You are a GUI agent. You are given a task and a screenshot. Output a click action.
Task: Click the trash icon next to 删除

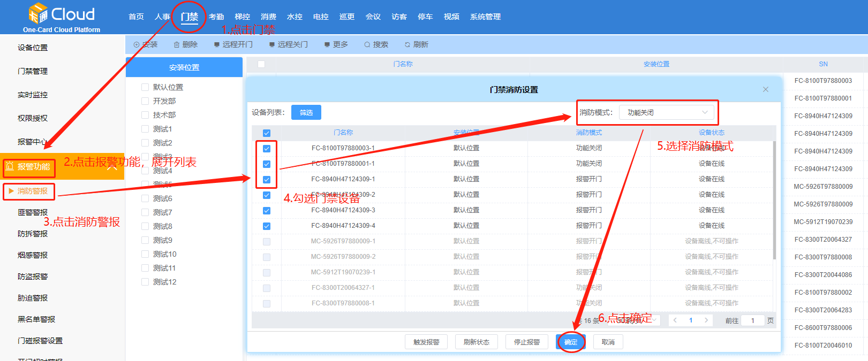click(x=177, y=45)
